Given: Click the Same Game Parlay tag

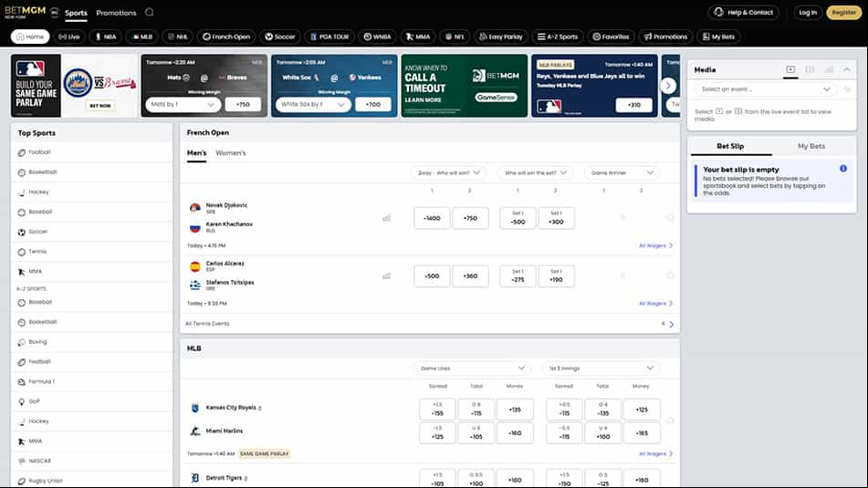Looking at the screenshot, I should pos(265,453).
